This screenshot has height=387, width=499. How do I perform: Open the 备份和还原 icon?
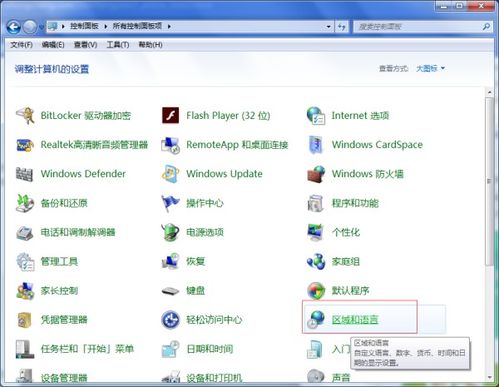click(25, 203)
